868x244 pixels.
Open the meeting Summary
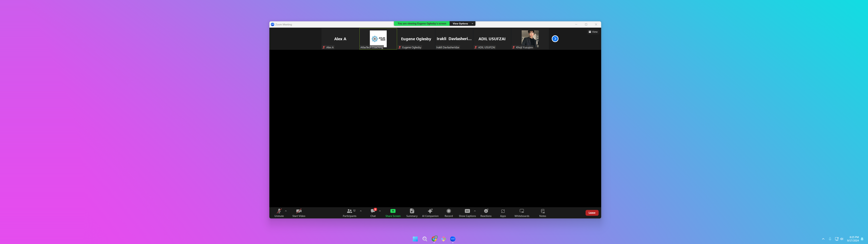pyautogui.click(x=412, y=212)
